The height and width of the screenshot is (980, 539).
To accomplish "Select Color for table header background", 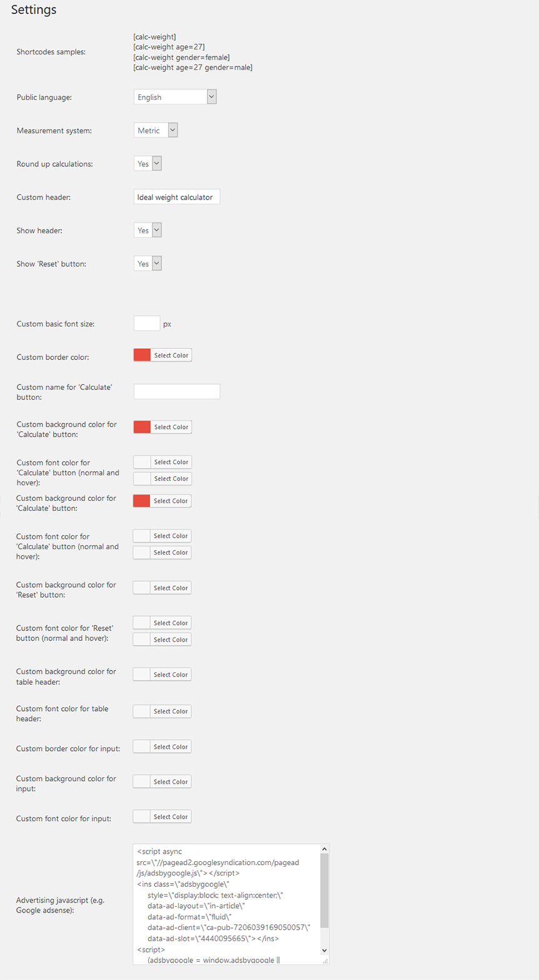I will pyautogui.click(x=170, y=675).
